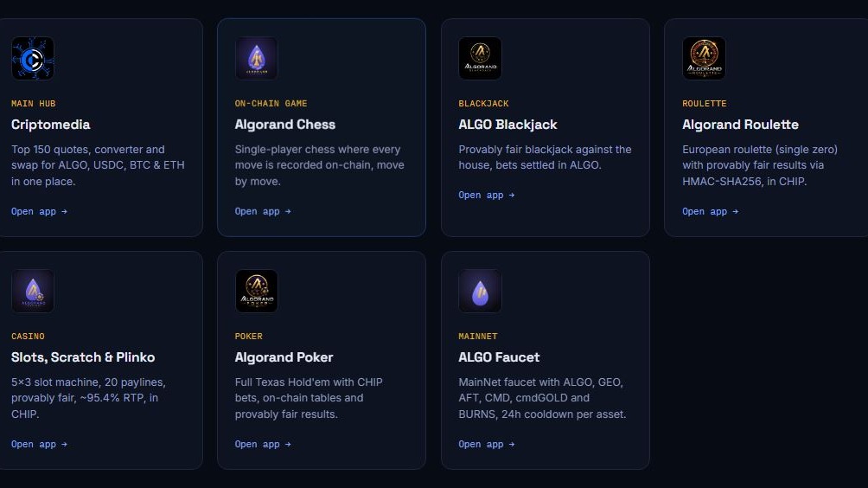
Task: Click the Algorand Chess piece icon
Action: 256,58
